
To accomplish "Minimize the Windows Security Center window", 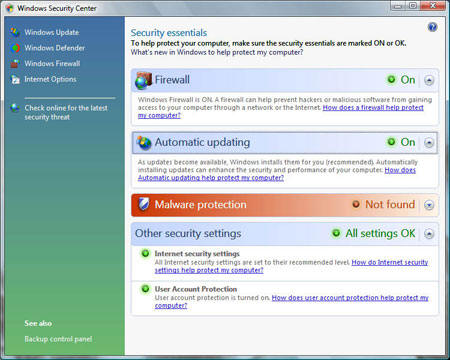I will pos(397,6).
